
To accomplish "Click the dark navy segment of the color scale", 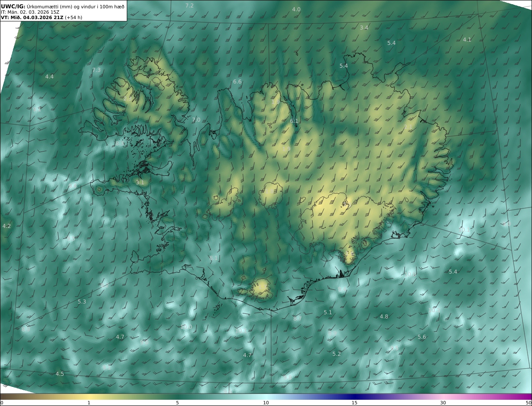I will coord(355,396).
